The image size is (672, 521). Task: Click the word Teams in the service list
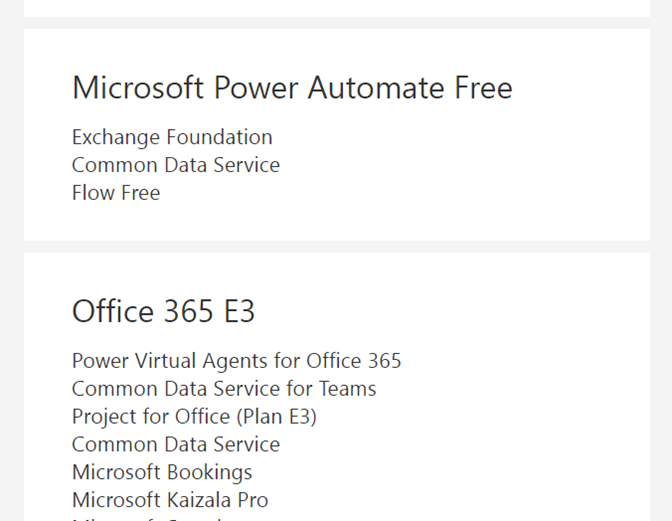[348, 389]
